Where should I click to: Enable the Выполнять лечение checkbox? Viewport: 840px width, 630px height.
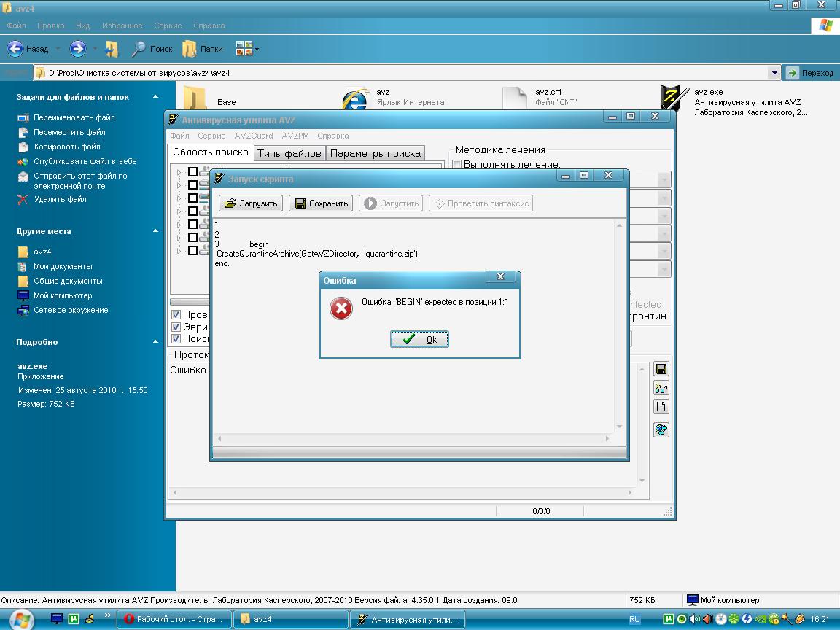[457, 165]
